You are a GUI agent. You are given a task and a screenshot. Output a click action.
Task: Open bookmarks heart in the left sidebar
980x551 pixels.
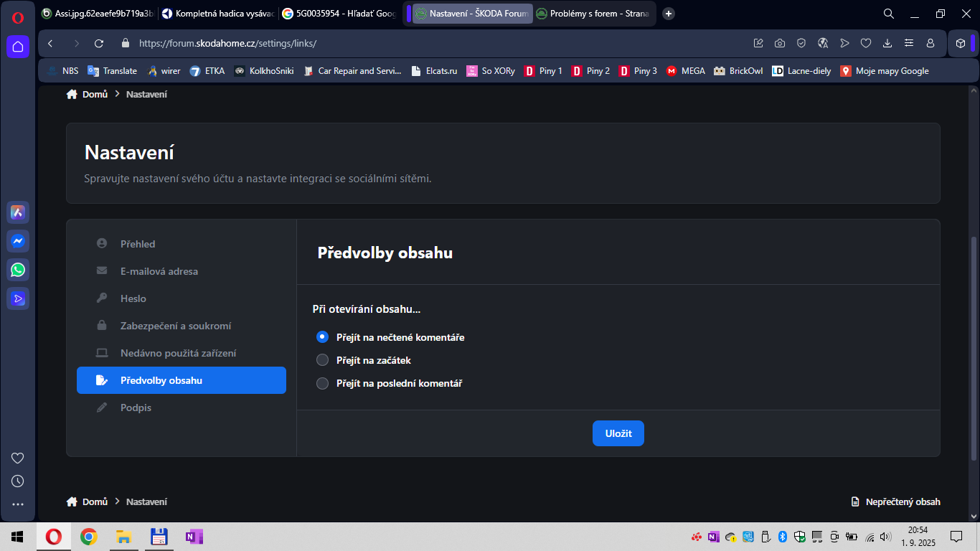pyautogui.click(x=18, y=458)
